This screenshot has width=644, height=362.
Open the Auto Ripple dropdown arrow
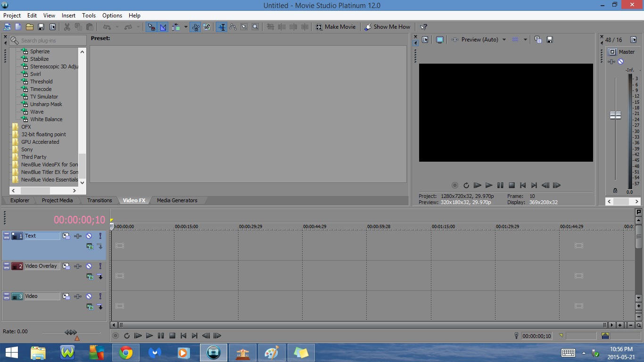[186, 27]
